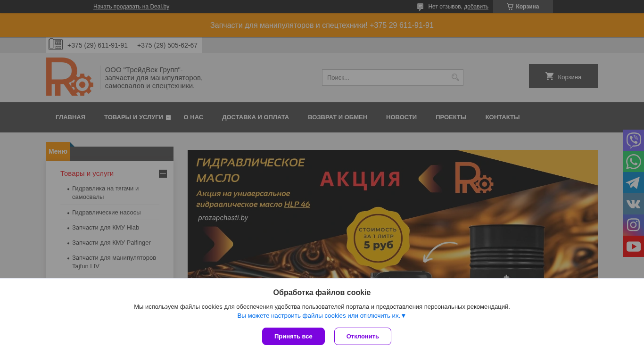
Task: Click the Начать продавать на Deal.by link
Action: (131, 7)
